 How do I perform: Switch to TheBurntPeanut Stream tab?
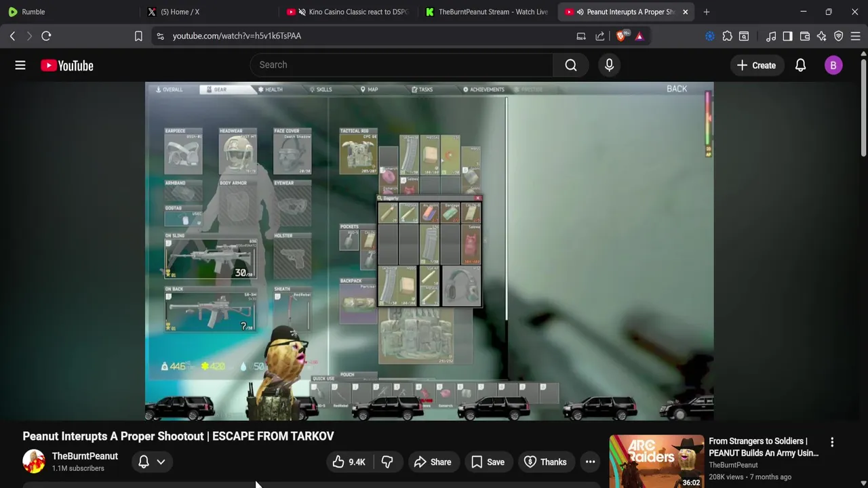[487, 12]
